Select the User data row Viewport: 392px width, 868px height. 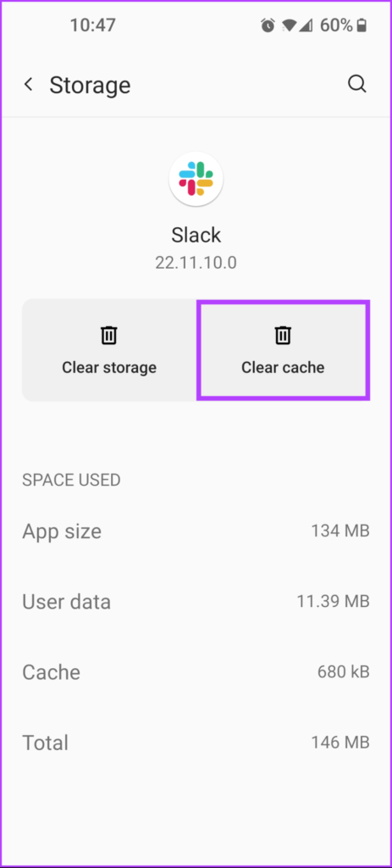(x=196, y=602)
